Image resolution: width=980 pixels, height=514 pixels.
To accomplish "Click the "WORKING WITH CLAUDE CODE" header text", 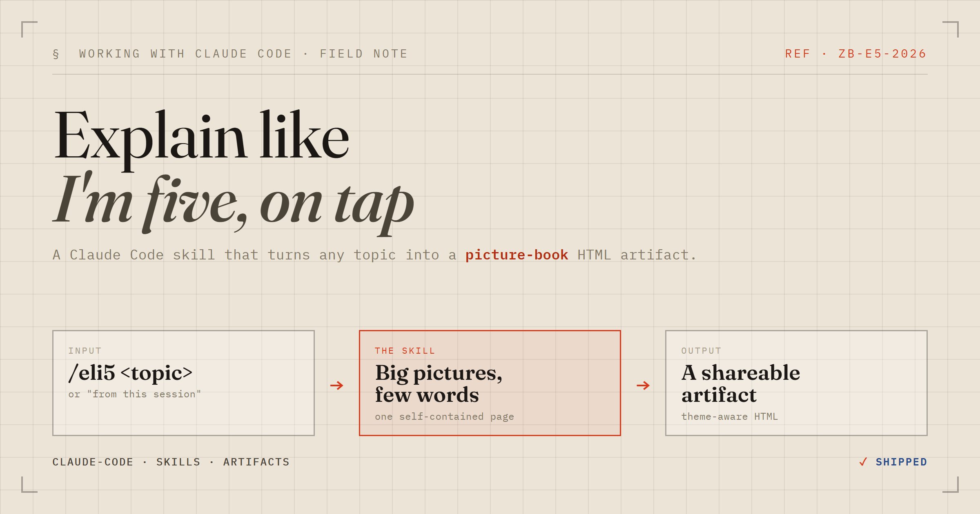I will point(185,54).
